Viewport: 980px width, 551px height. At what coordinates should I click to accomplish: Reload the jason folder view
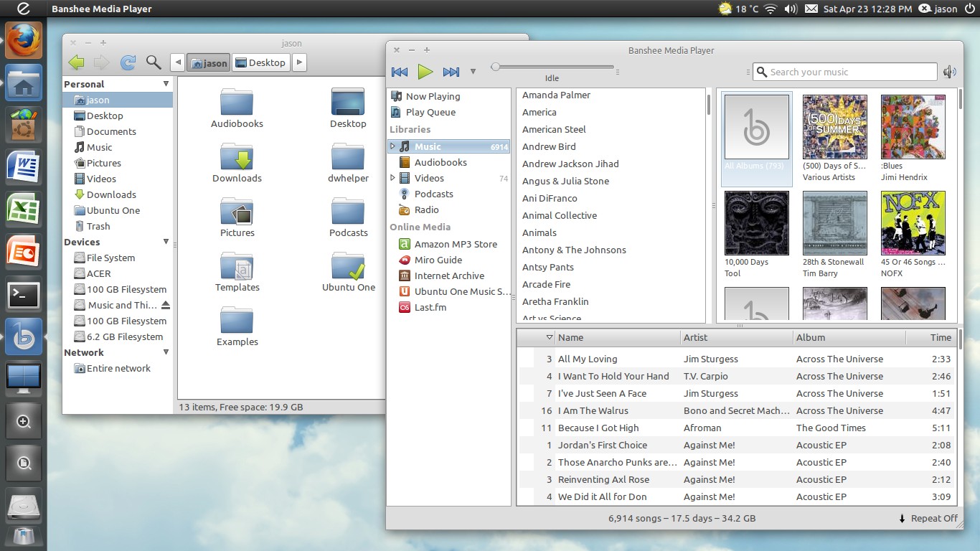[128, 62]
